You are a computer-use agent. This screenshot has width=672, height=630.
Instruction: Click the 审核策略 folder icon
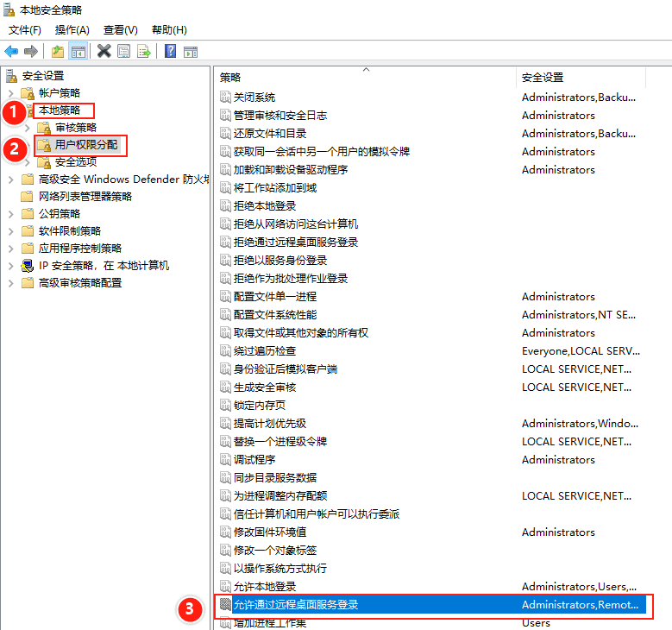pos(44,128)
